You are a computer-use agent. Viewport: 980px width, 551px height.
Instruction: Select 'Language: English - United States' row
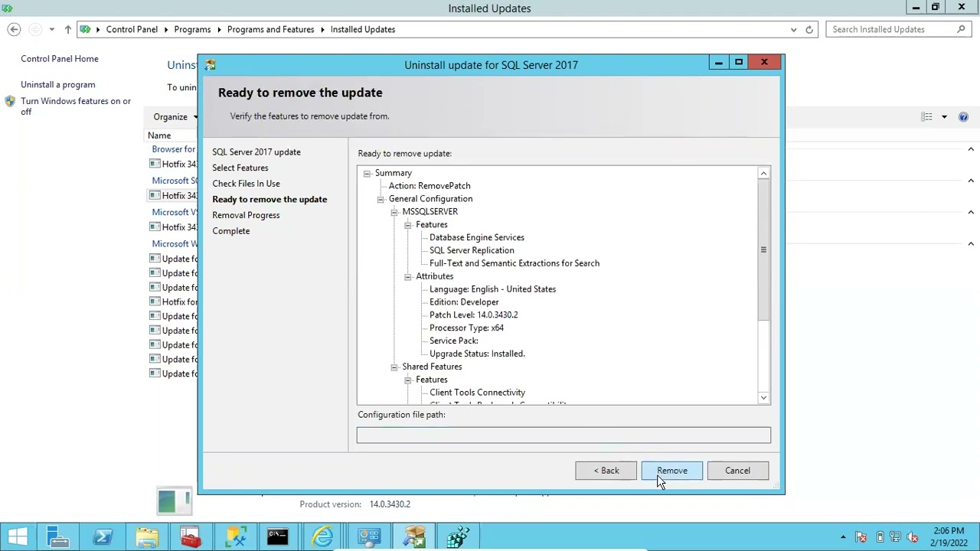click(x=492, y=289)
